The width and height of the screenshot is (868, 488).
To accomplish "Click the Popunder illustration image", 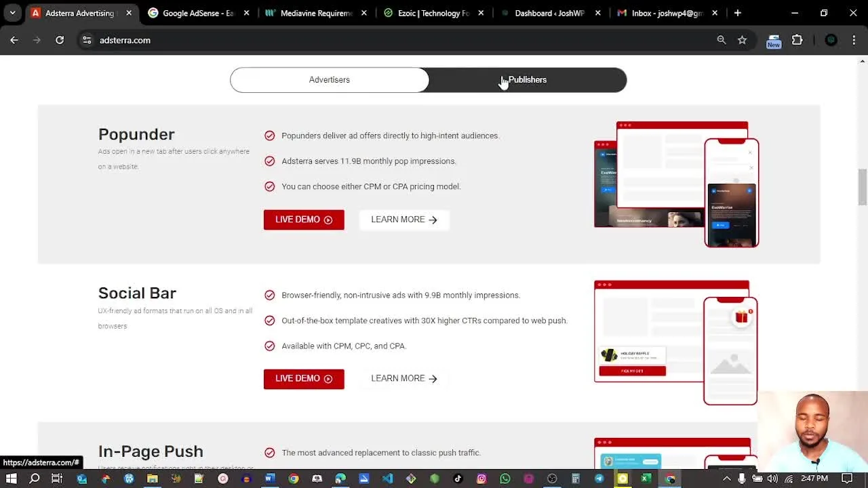I will [x=677, y=184].
